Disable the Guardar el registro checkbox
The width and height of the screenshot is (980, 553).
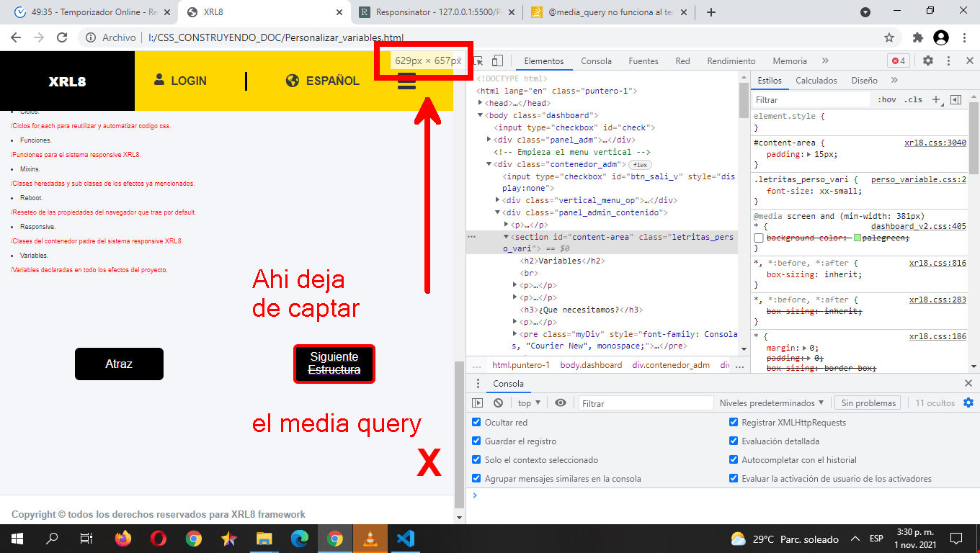click(476, 441)
